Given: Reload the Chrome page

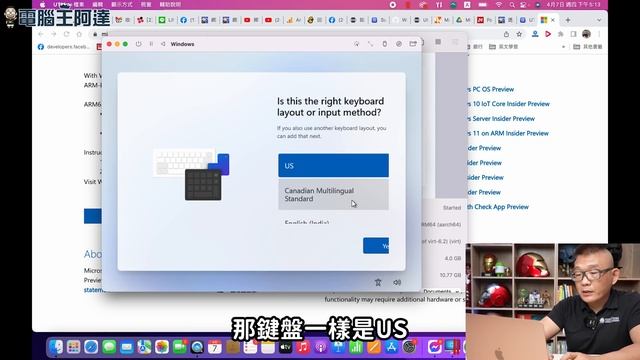Looking at the screenshot, I should point(67,34).
